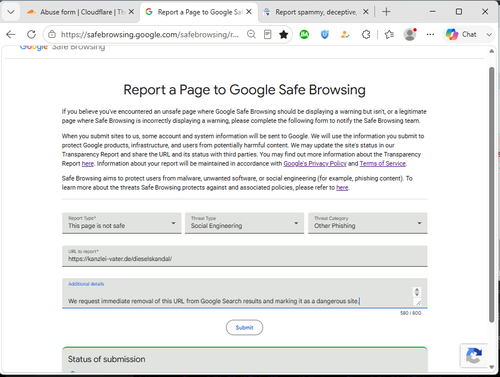Open the Extensions puzzle piece menu
This screenshot has height=377, width=500.
click(x=366, y=34)
